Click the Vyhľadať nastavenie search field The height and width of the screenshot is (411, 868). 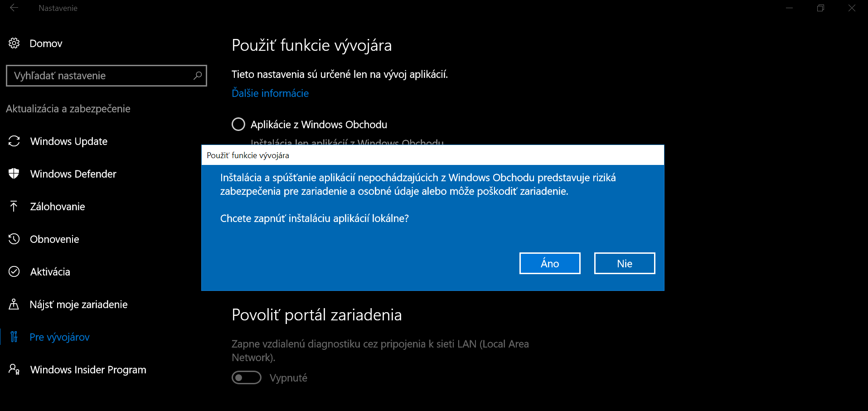coord(107,76)
